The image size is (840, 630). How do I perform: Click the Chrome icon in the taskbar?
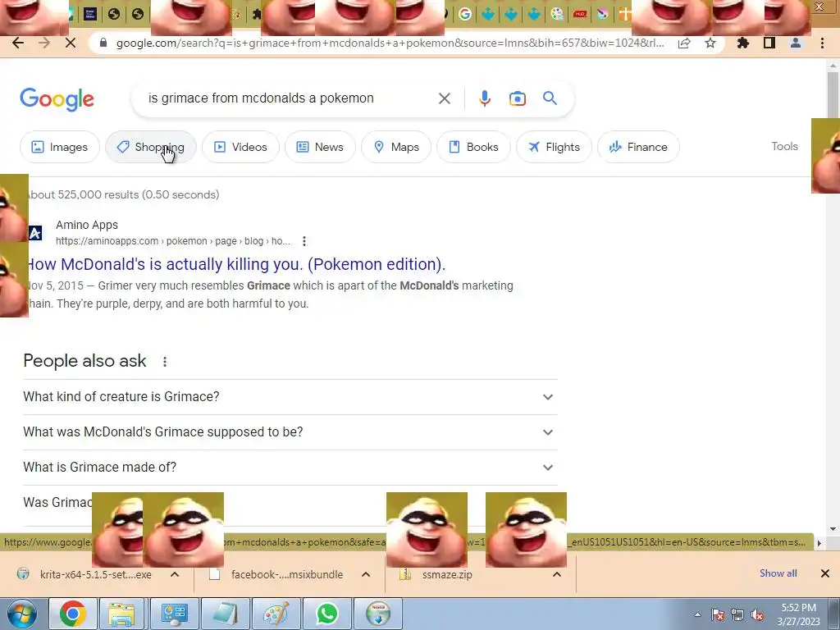73,614
